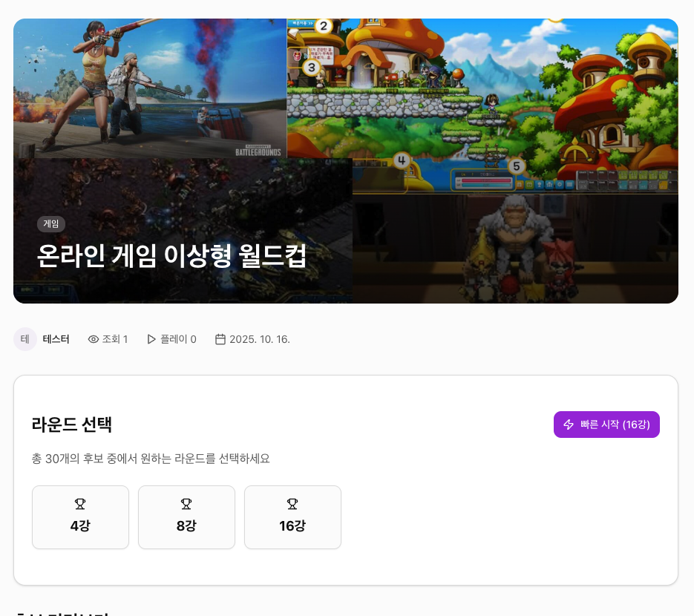Click the 조회 1 view count
Image resolution: width=694 pixels, height=616 pixels.
115,339
